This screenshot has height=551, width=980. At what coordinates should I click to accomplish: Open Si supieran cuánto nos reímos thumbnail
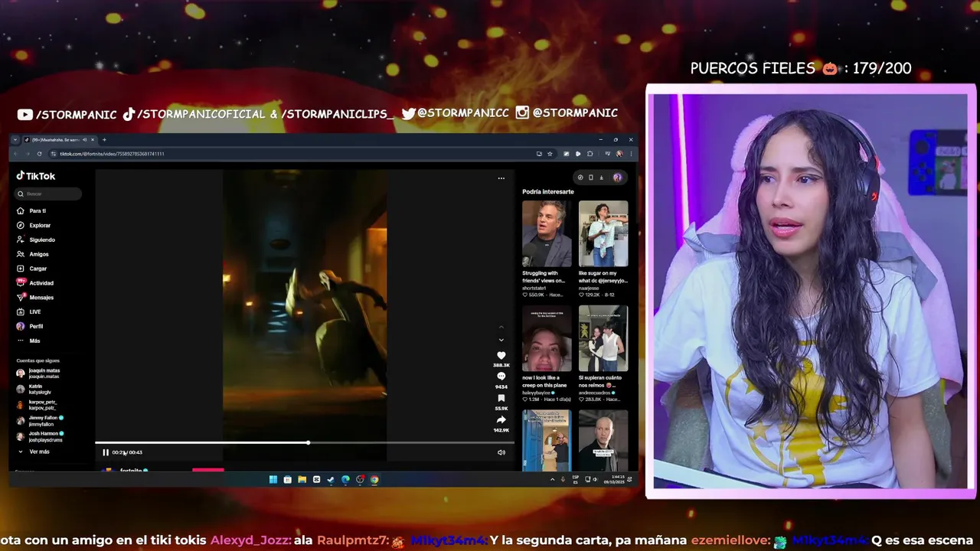click(x=603, y=338)
